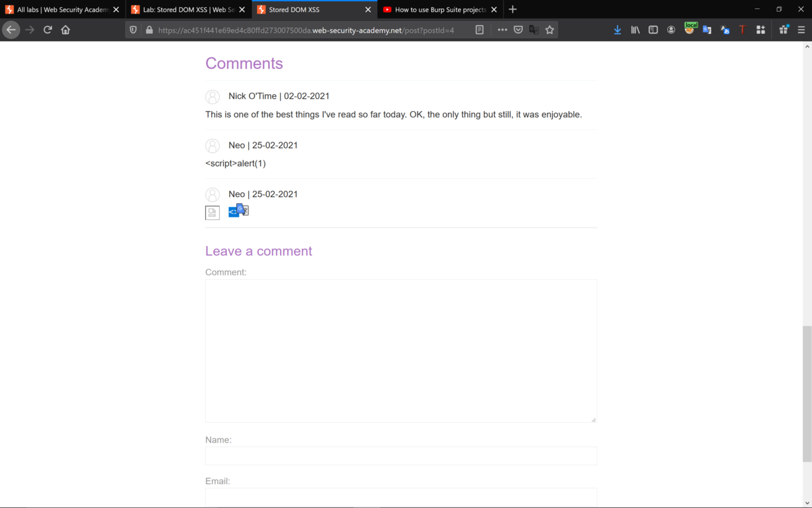Switch to How to use Burp Suite projects tab

tap(441, 9)
